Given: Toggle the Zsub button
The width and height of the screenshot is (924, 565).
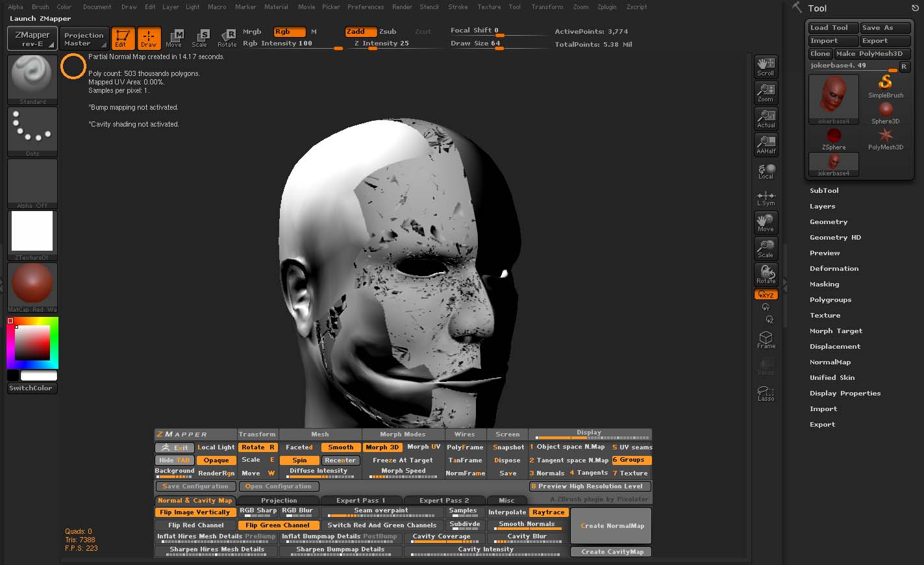Looking at the screenshot, I should 388,31.
